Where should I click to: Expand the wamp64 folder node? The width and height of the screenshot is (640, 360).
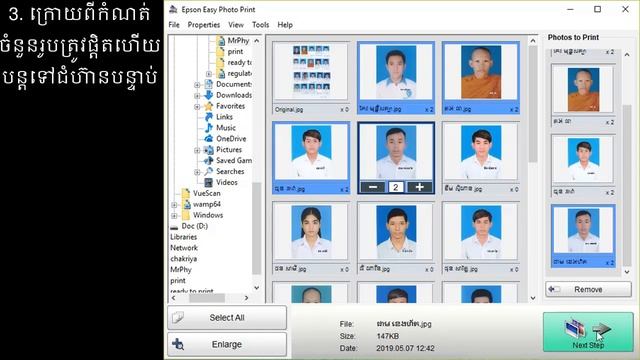pos(174,204)
